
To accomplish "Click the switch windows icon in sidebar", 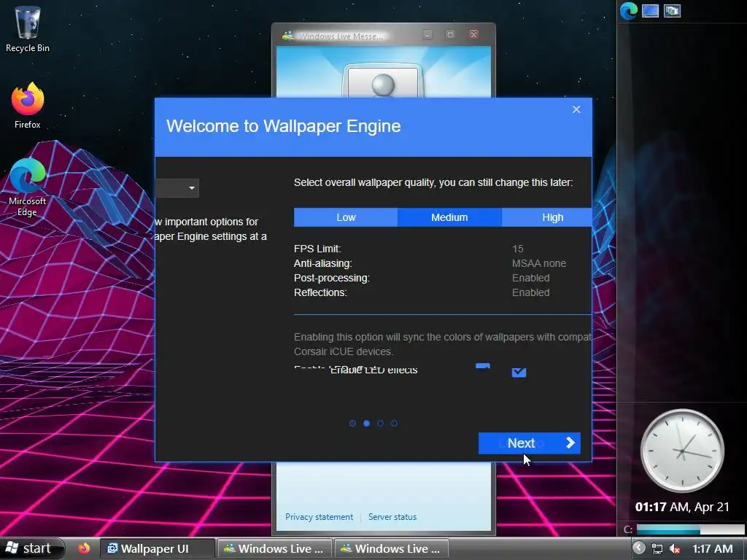I will pos(672,10).
